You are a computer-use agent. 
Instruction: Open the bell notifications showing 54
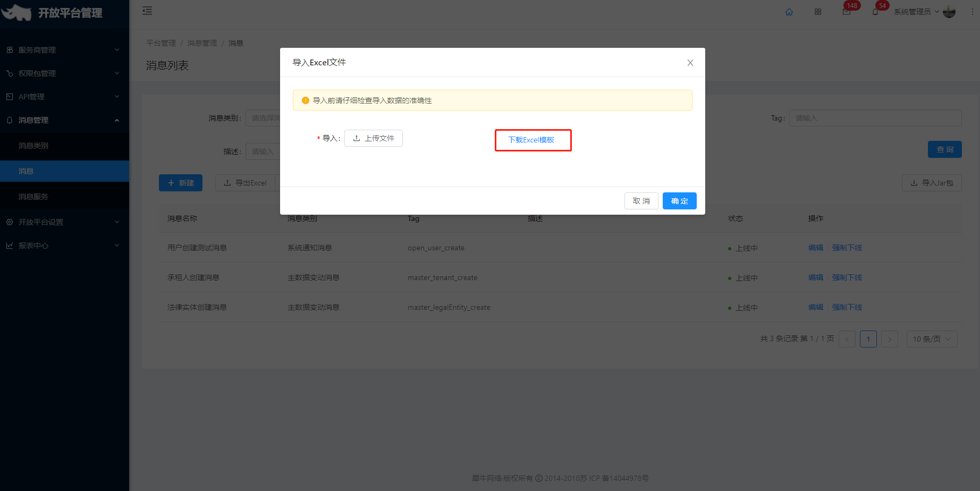pyautogui.click(x=875, y=12)
